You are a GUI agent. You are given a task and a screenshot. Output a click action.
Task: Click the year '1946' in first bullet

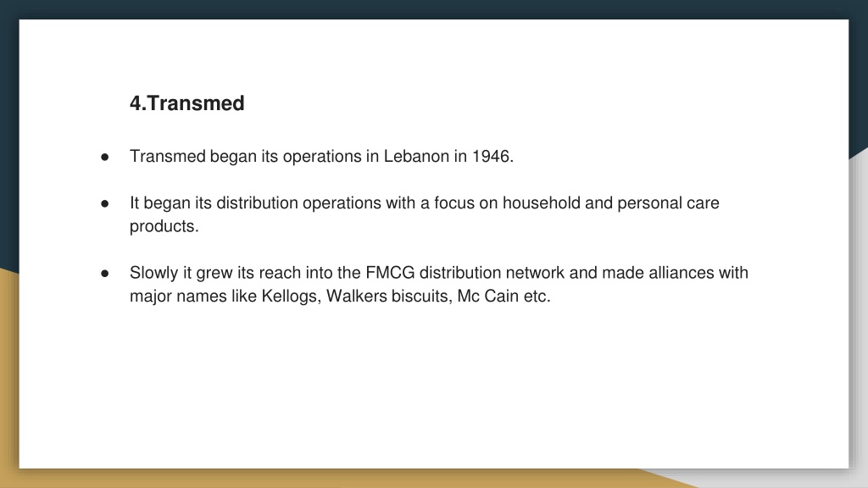coord(491,156)
